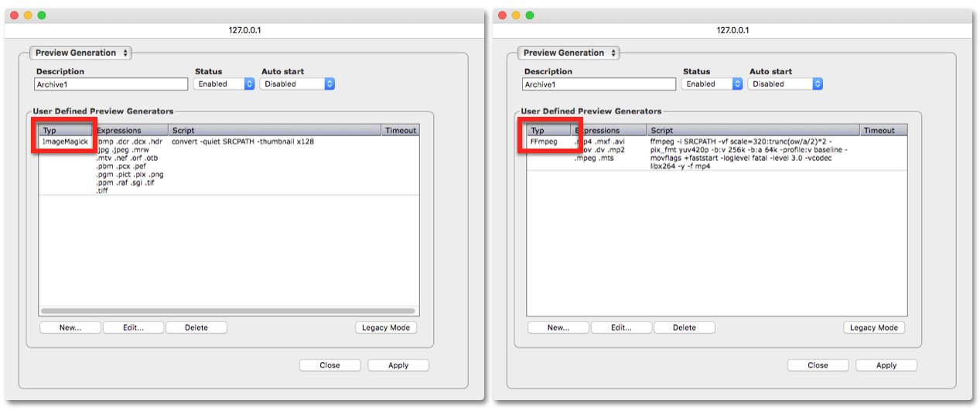Click Apply button in left window
Viewport: 980px width, 414px height.
click(398, 365)
